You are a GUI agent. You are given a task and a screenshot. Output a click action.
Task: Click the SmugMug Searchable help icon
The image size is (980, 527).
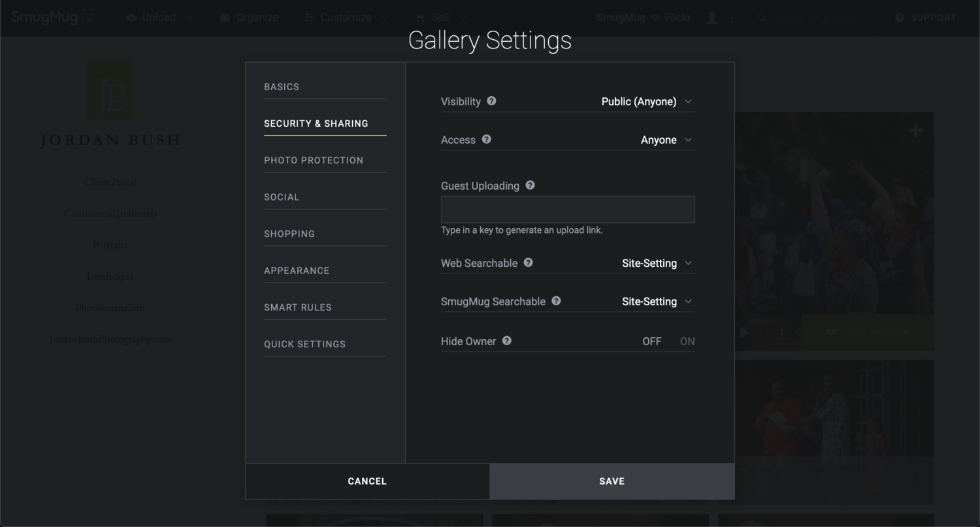click(556, 301)
